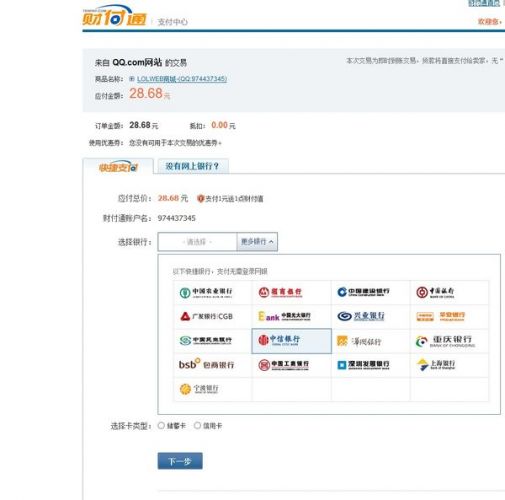Screen dimensions: 505x500
Task: Click the 支付中心 header text
Action: (173, 22)
